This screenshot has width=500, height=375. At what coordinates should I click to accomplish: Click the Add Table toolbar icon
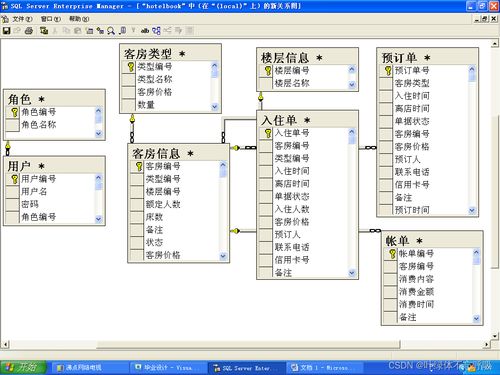pyautogui.click(x=100, y=31)
